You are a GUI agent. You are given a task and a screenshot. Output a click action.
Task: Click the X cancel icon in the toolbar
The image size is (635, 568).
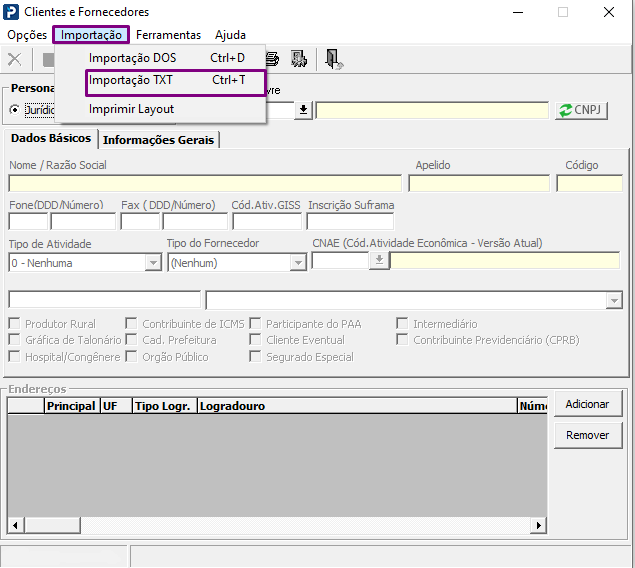pyautogui.click(x=14, y=59)
